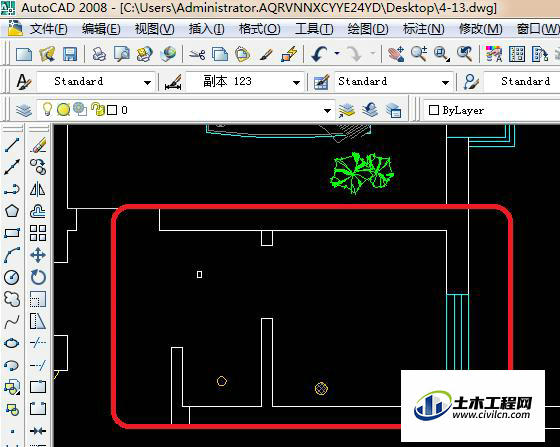
Task: Select the Scale tool
Action: (38, 299)
